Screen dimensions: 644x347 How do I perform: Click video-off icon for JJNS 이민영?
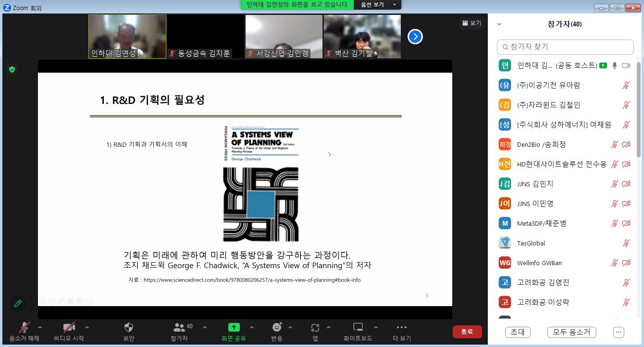626,204
